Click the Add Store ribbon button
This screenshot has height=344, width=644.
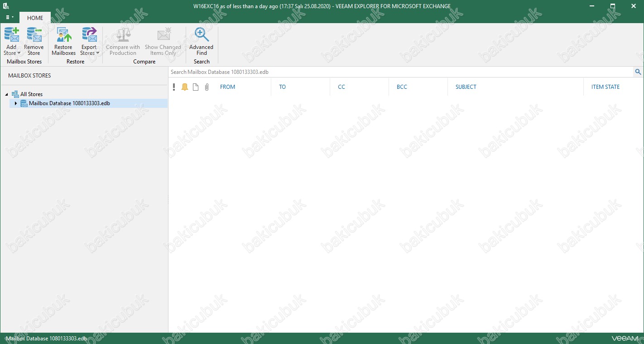coord(11,41)
